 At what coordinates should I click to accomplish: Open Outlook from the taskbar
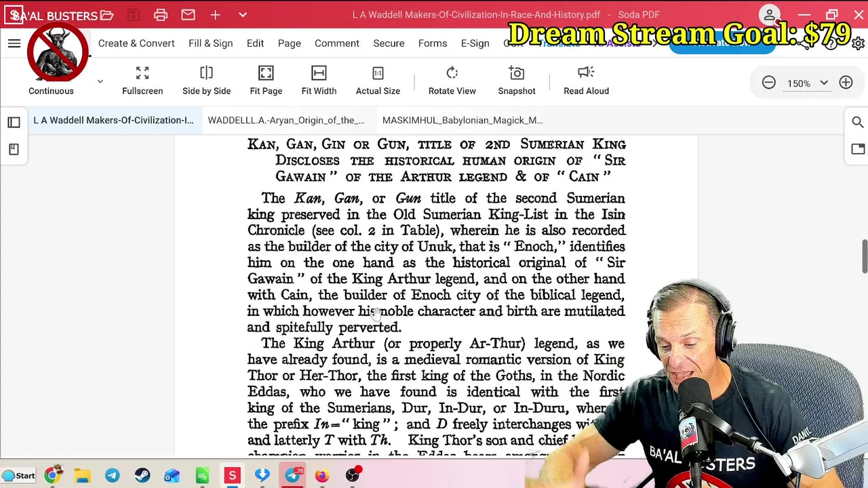click(x=172, y=475)
